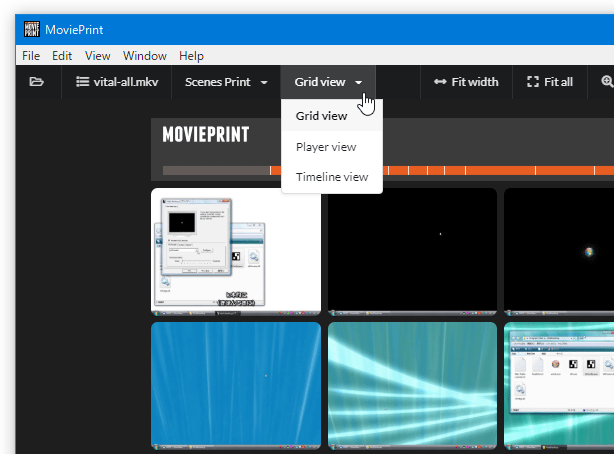Select the black scene thumbnail with white dot
614x454 pixels.
[x=412, y=252]
